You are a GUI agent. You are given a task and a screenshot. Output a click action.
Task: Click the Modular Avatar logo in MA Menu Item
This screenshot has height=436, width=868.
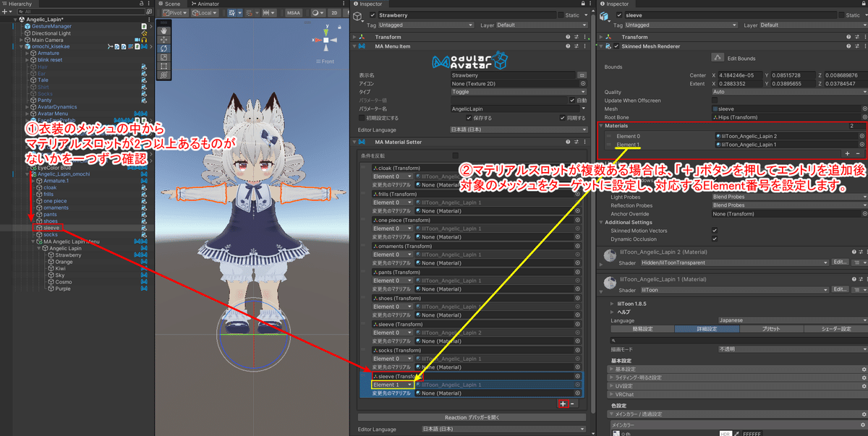[x=470, y=61]
